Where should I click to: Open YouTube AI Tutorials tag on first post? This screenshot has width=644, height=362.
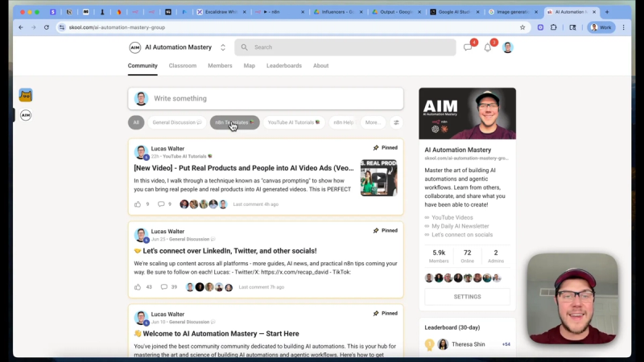pyautogui.click(x=188, y=156)
